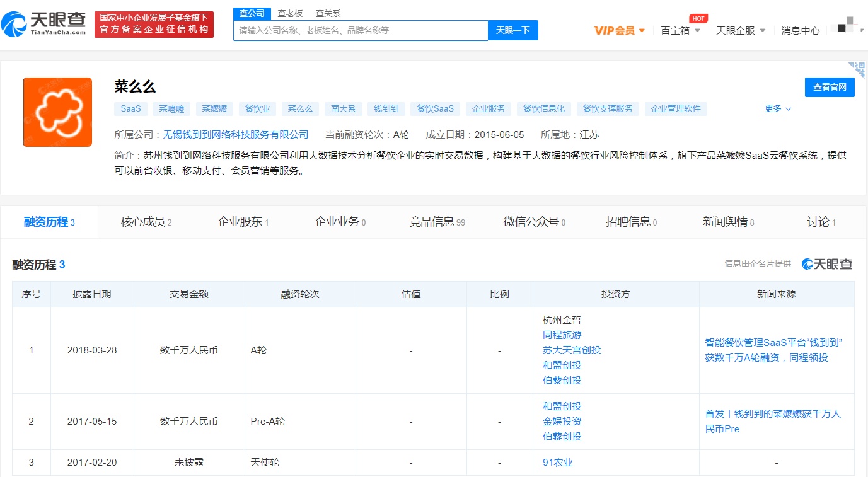Switch to the 讨论 tab
This screenshot has width=868, height=477.
(821, 222)
